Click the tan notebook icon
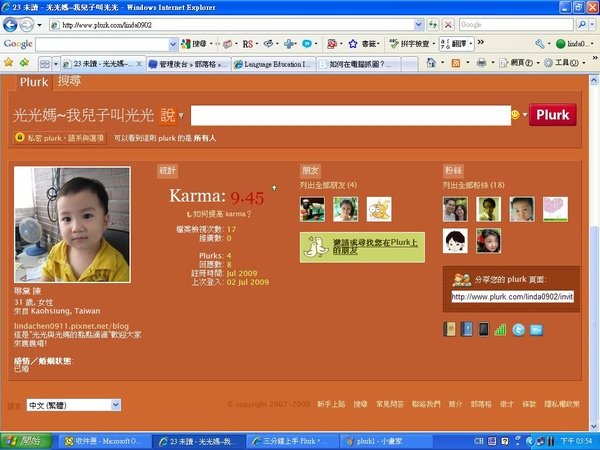600x450 pixels. point(449,329)
